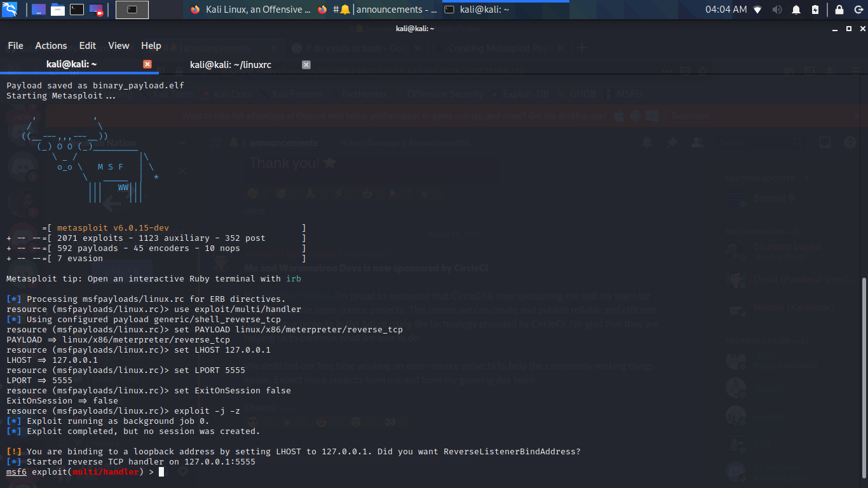This screenshot has height=488, width=868.
Task: Click 'Exploit running as background job 0' line
Action: point(108,421)
